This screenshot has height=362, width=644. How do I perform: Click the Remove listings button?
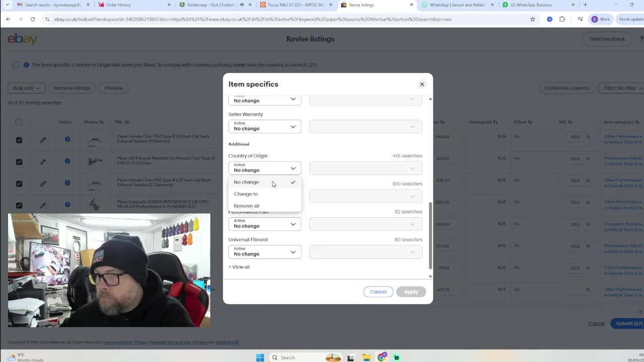[x=72, y=88]
